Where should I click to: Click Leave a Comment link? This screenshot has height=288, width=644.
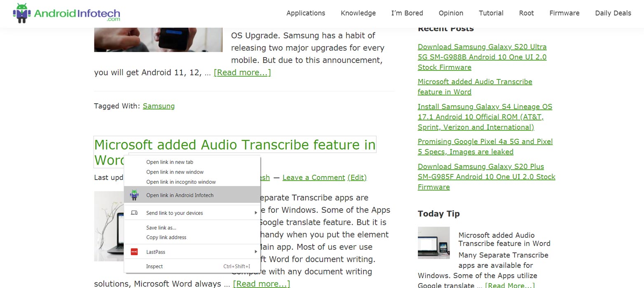coord(314,177)
